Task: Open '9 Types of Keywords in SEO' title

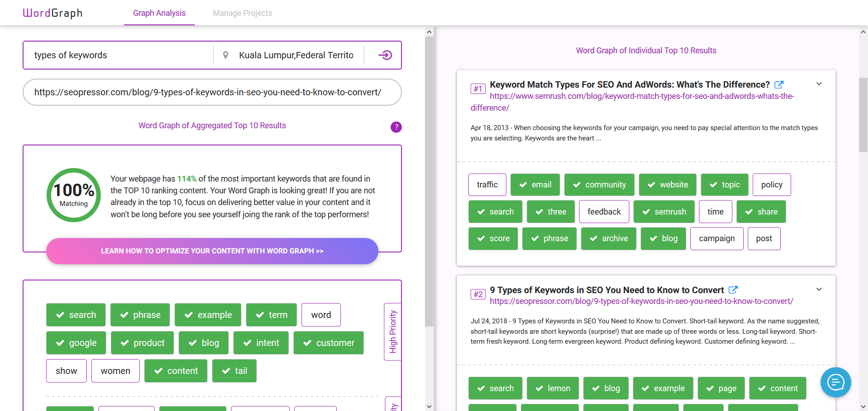Action: (607, 290)
